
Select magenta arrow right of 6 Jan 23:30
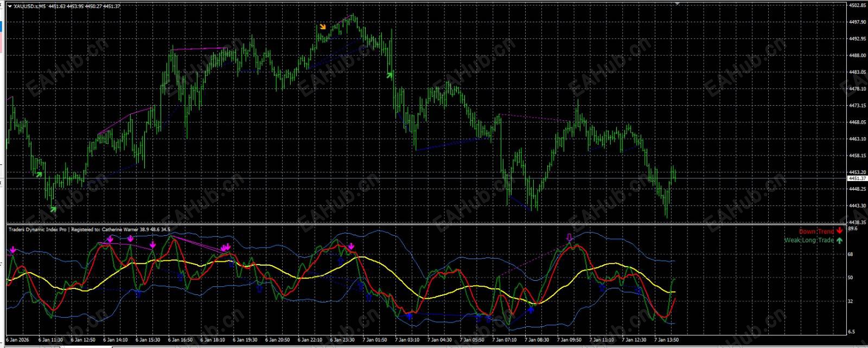351,247
